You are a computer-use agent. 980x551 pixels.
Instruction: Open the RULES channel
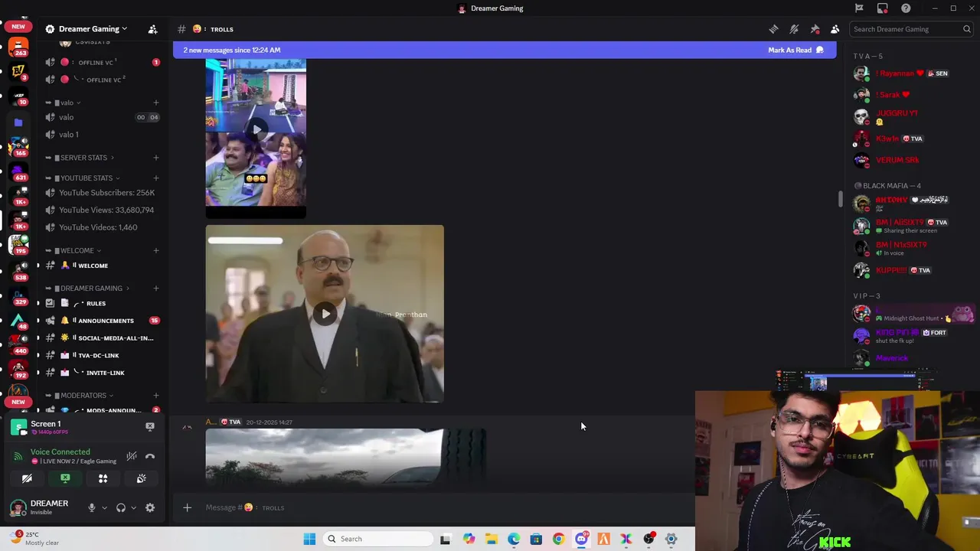point(103,303)
